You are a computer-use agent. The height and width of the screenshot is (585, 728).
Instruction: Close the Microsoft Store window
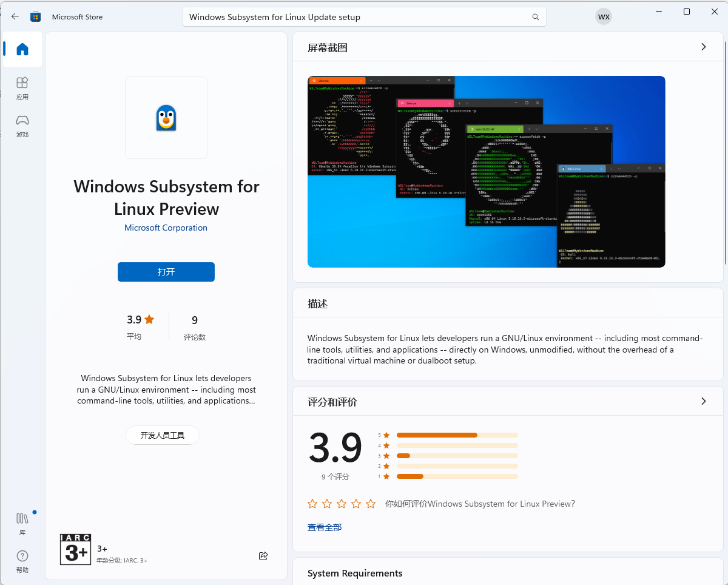pos(714,12)
